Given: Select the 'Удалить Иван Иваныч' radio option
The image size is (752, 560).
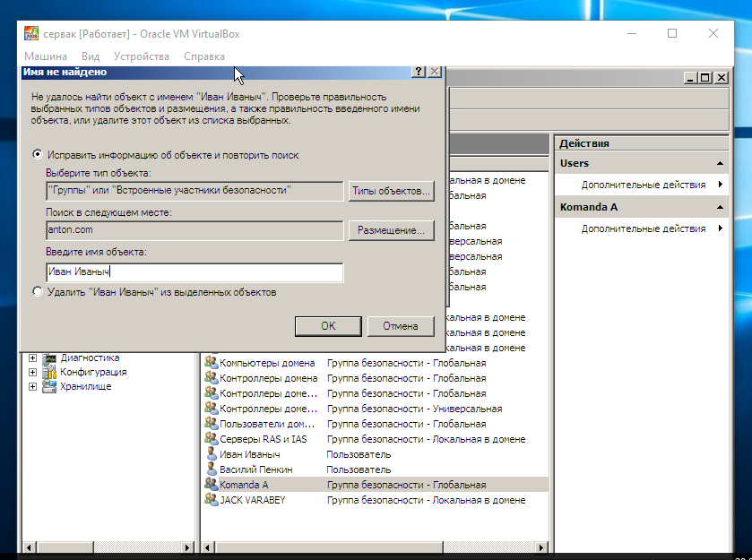Looking at the screenshot, I should point(37,291).
